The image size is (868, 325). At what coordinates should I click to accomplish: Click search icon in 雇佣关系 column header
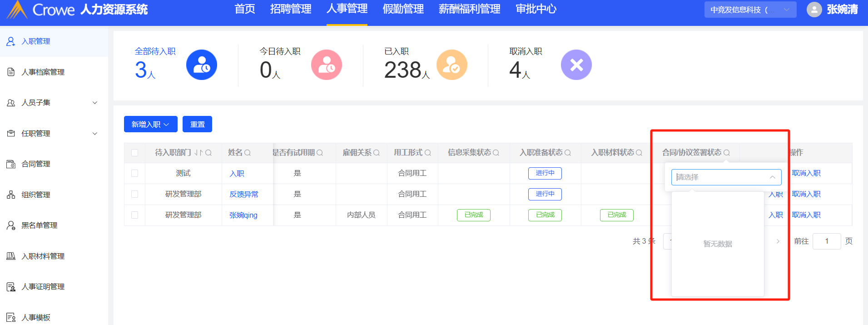pos(377,153)
